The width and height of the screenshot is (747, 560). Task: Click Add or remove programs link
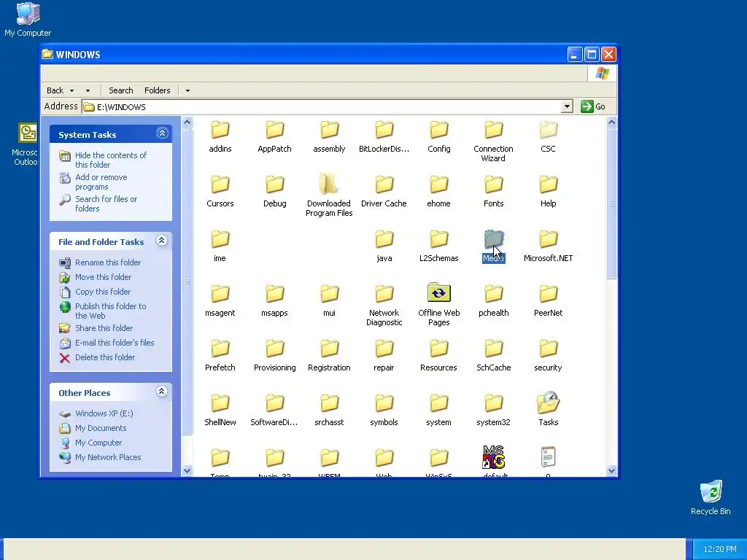pyautogui.click(x=101, y=182)
